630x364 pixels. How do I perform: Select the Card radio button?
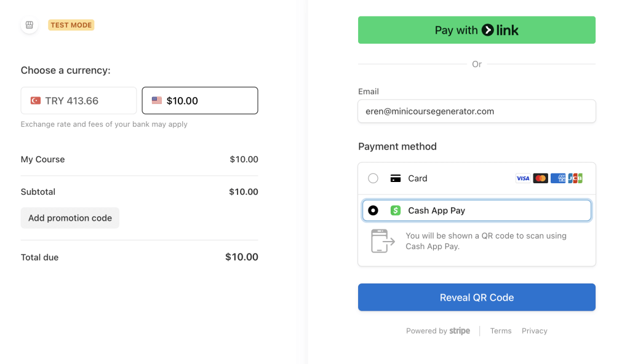click(373, 178)
